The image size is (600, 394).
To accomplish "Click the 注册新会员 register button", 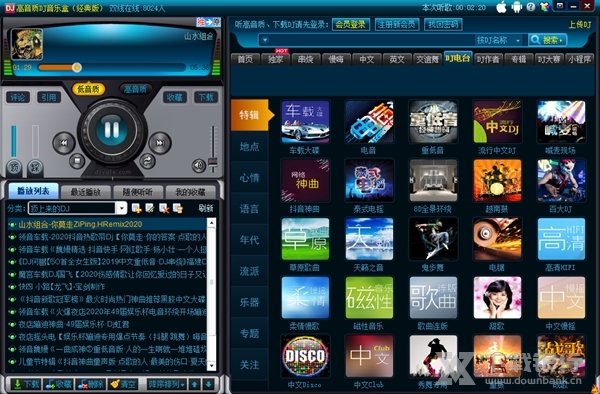I will 397,24.
